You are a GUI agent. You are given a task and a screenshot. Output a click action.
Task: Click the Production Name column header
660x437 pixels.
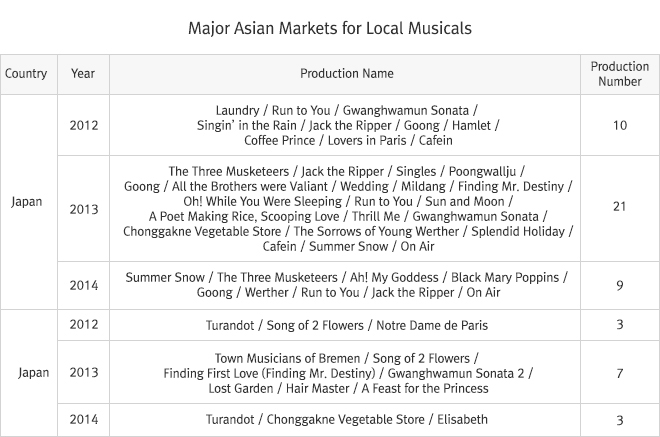[x=346, y=74]
